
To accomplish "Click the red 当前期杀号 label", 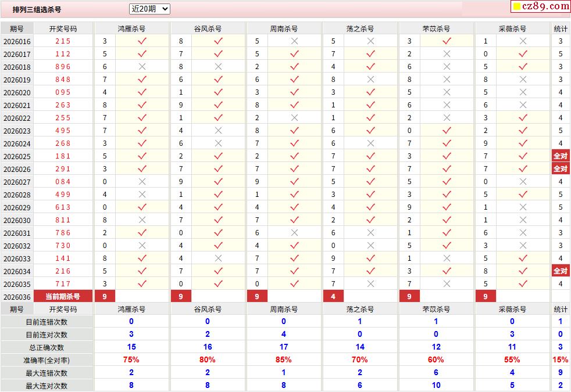I will [63, 297].
